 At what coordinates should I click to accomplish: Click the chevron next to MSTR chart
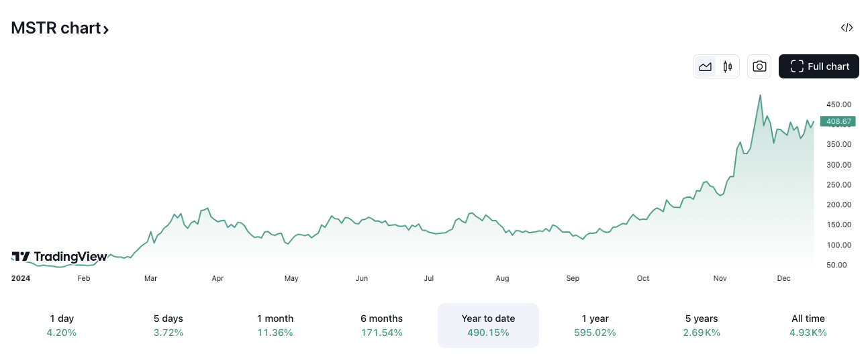coord(106,29)
